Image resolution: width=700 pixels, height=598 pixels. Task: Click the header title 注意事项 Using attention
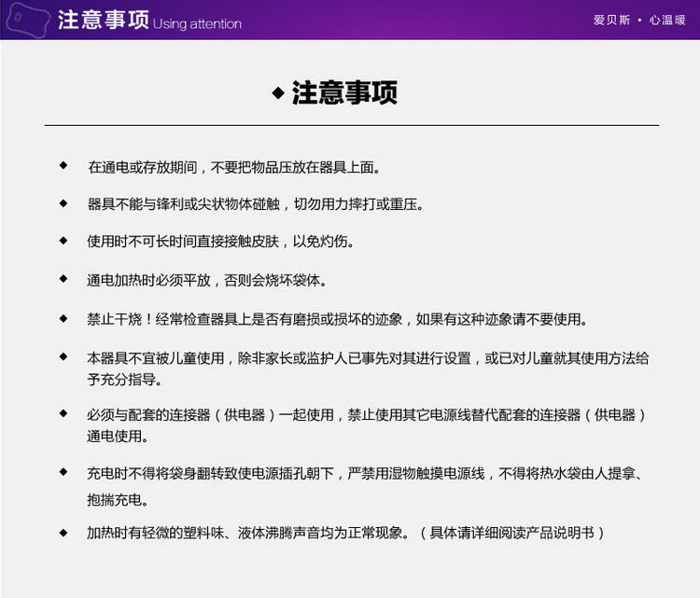149,21
